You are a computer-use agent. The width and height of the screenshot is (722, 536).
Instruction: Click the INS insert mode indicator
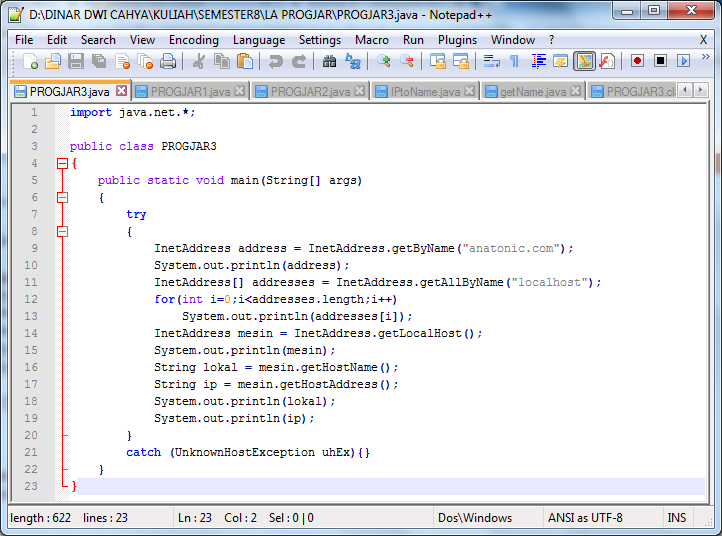point(676,518)
